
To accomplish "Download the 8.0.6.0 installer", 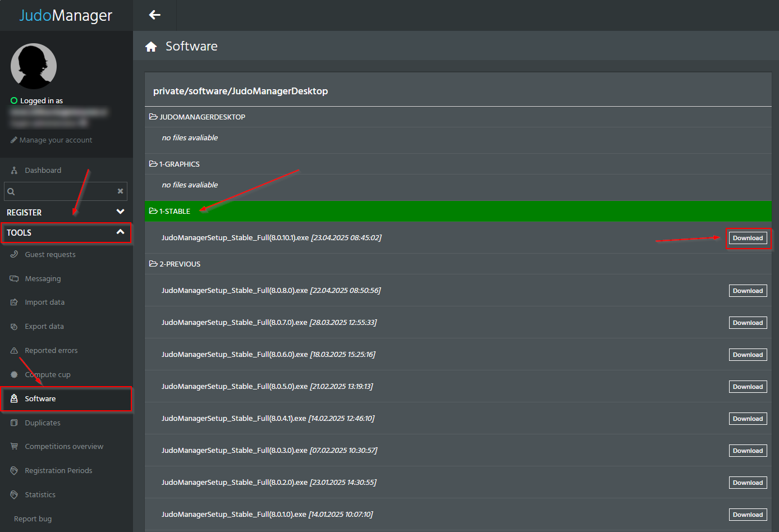I will click(748, 355).
